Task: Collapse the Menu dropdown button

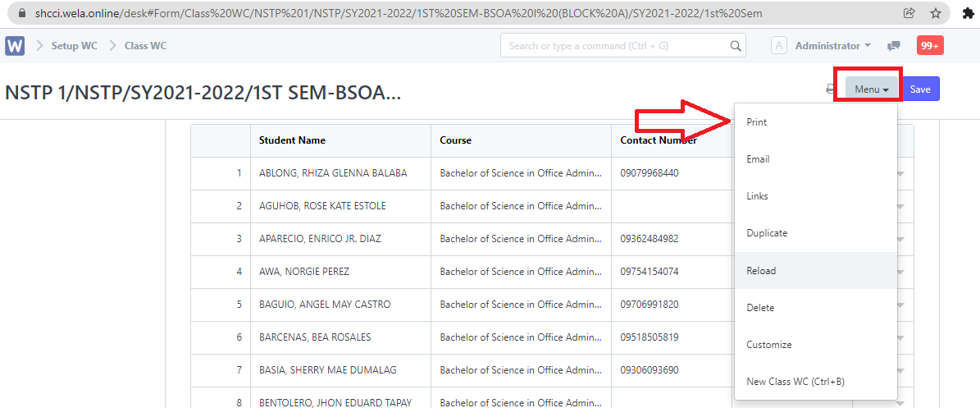Action: (x=871, y=89)
